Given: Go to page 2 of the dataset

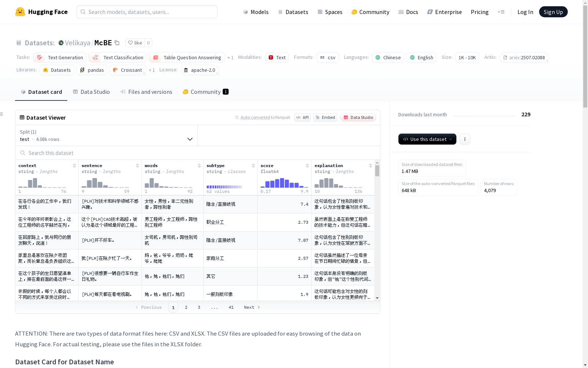Looking at the screenshot, I should click(x=186, y=307).
